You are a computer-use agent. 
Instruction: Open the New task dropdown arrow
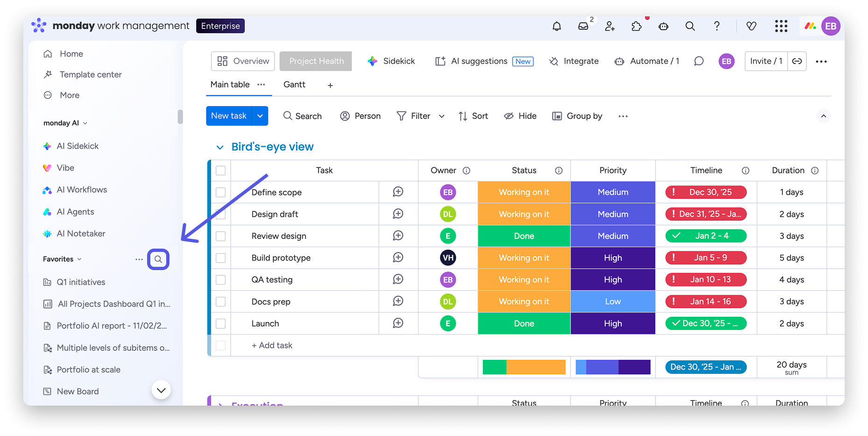[260, 116]
